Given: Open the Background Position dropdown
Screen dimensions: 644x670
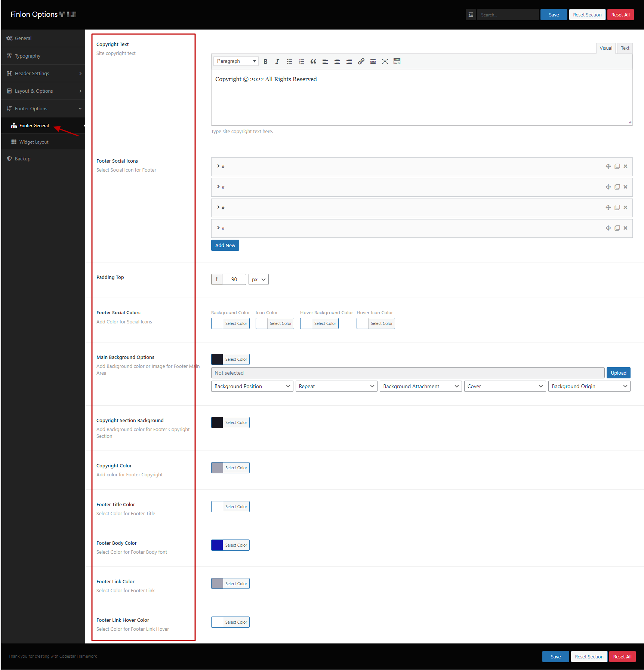Looking at the screenshot, I should (x=252, y=387).
